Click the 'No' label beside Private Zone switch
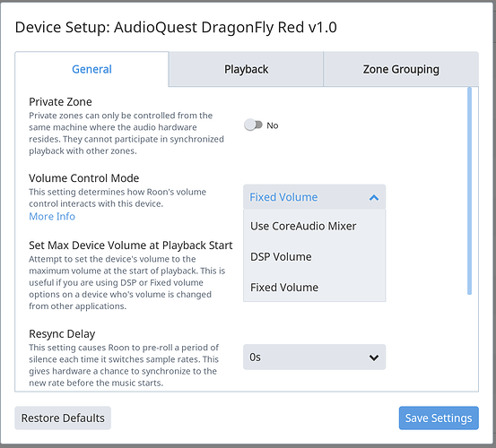496x448 pixels. [273, 125]
